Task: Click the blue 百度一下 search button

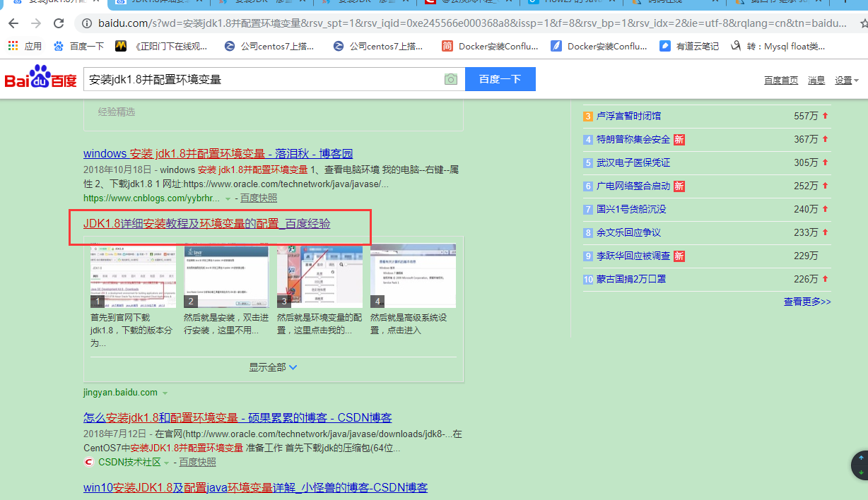Action: 500,79
